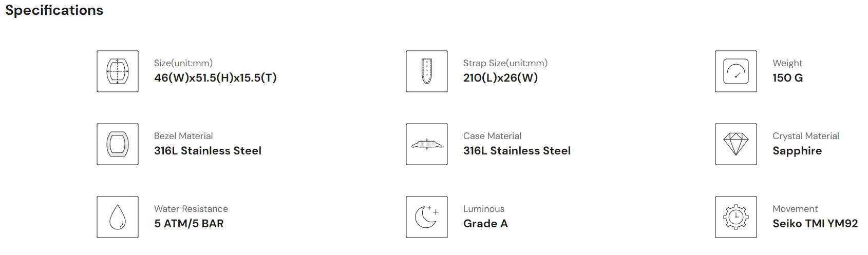Click the Water Resistance label

[x=191, y=209]
